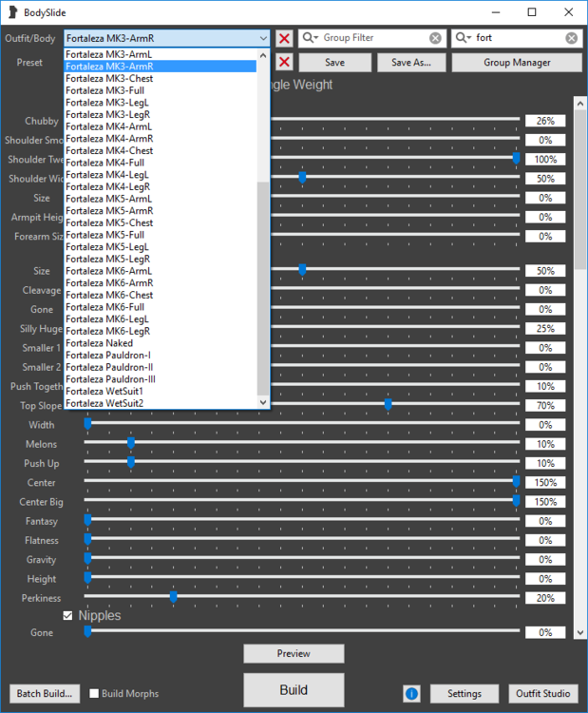Open Batch Build... dialog
588x713 pixels.
(45, 693)
